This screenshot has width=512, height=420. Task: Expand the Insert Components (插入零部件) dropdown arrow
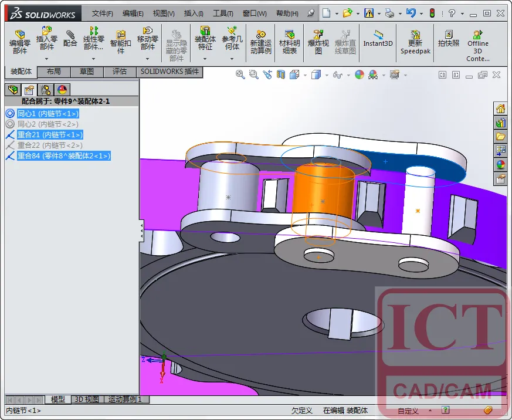pyautogui.click(x=46, y=59)
